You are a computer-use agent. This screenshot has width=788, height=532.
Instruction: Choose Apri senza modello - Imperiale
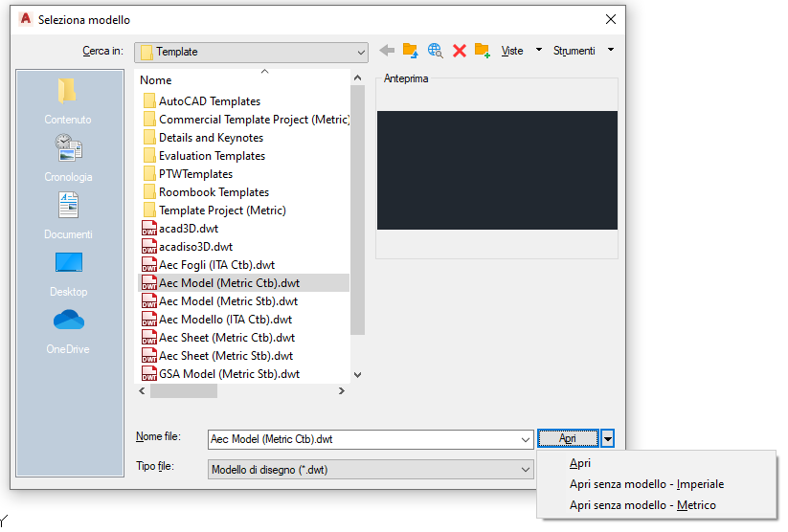click(656, 484)
